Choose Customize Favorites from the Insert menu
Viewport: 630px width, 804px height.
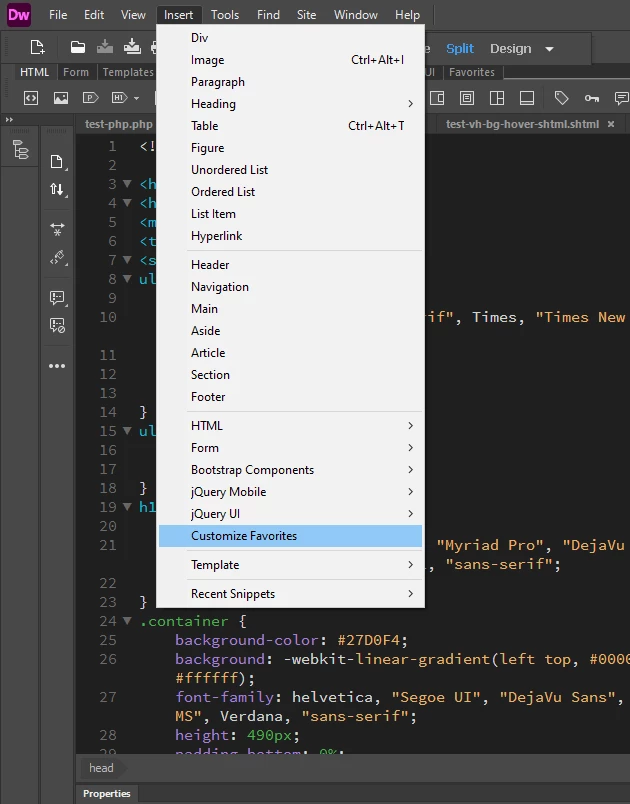290,535
